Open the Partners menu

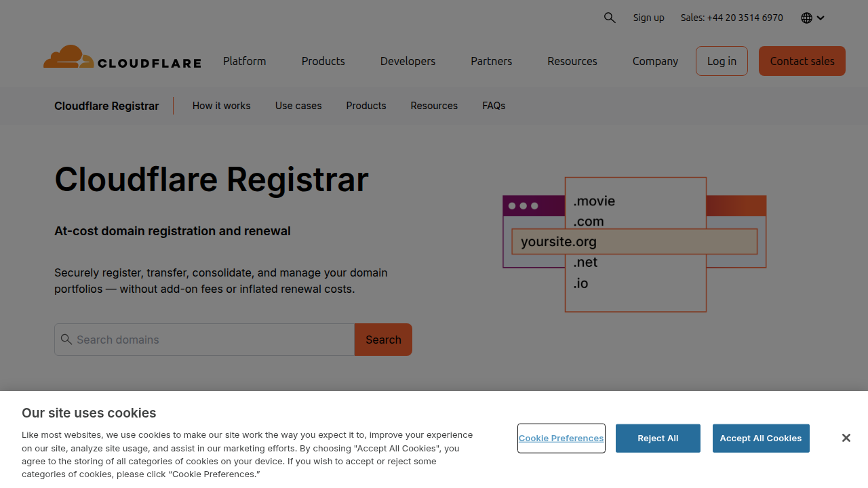(x=492, y=61)
